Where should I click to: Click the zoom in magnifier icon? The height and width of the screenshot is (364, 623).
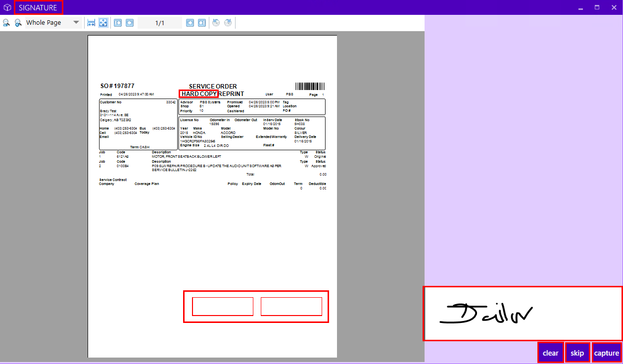pos(18,23)
